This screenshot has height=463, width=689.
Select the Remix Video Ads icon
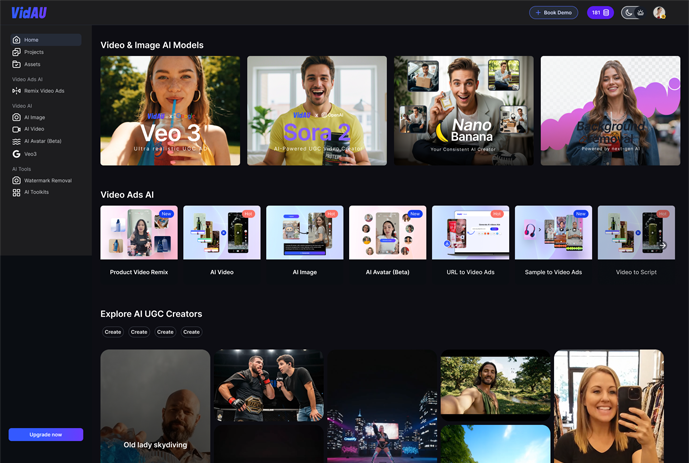tap(16, 91)
